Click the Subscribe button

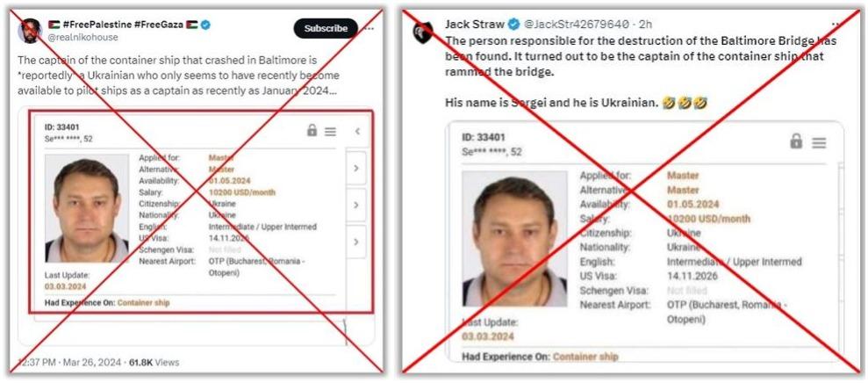[x=326, y=28]
